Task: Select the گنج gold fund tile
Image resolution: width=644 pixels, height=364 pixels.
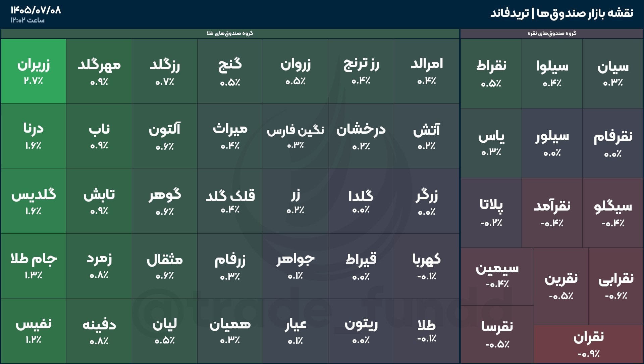Action: pyautogui.click(x=230, y=71)
